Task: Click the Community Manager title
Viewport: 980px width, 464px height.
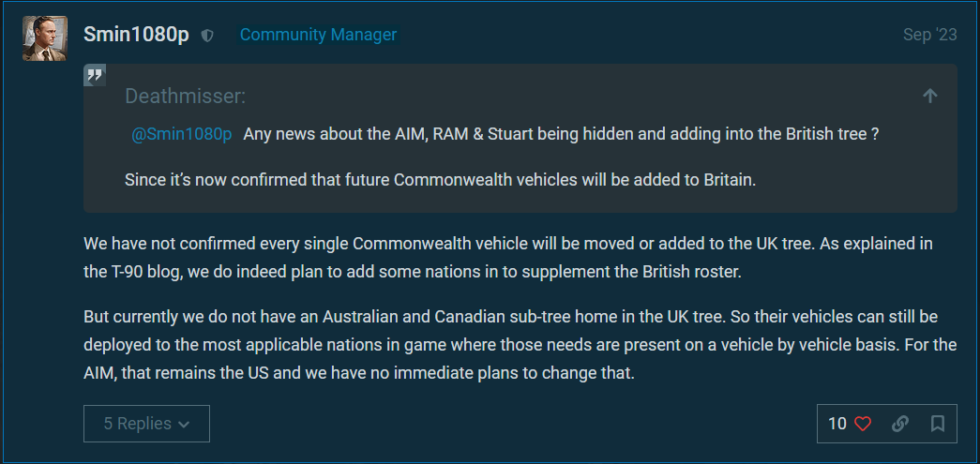Action: (318, 35)
